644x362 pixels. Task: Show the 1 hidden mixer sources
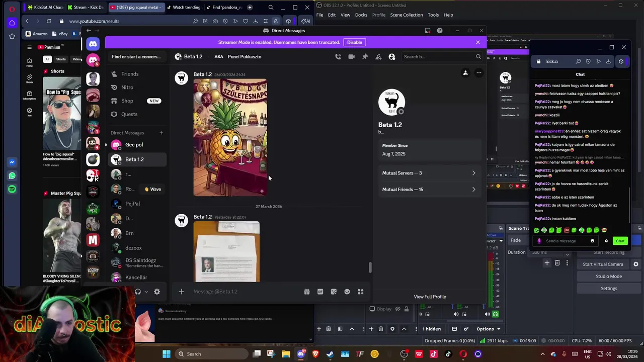[x=432, y=329]
